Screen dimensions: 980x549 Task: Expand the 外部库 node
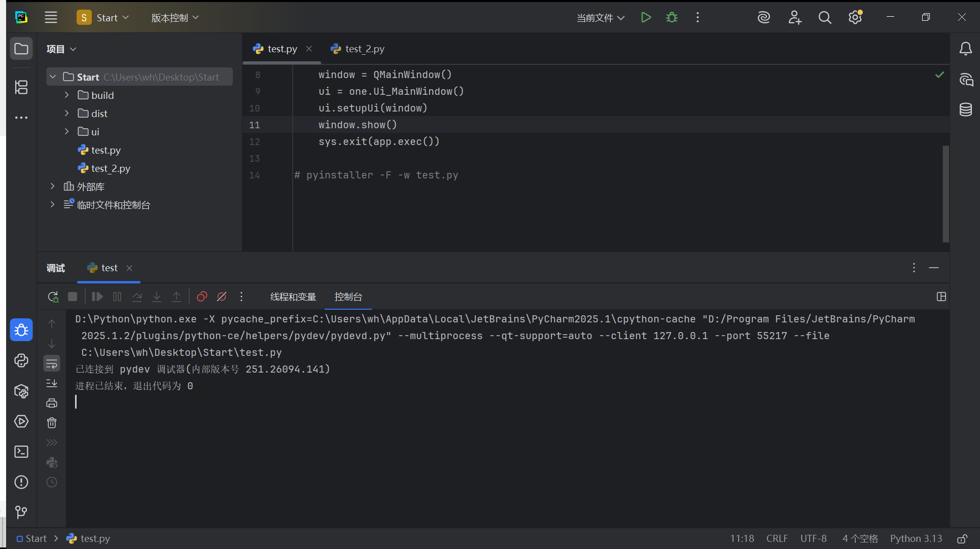[52, 187]
